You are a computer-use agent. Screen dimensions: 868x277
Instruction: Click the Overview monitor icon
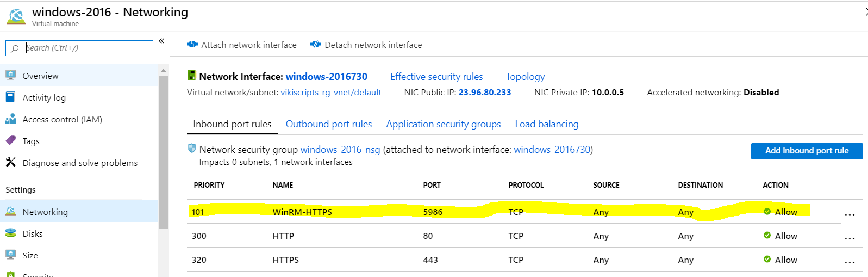point(10,75)
